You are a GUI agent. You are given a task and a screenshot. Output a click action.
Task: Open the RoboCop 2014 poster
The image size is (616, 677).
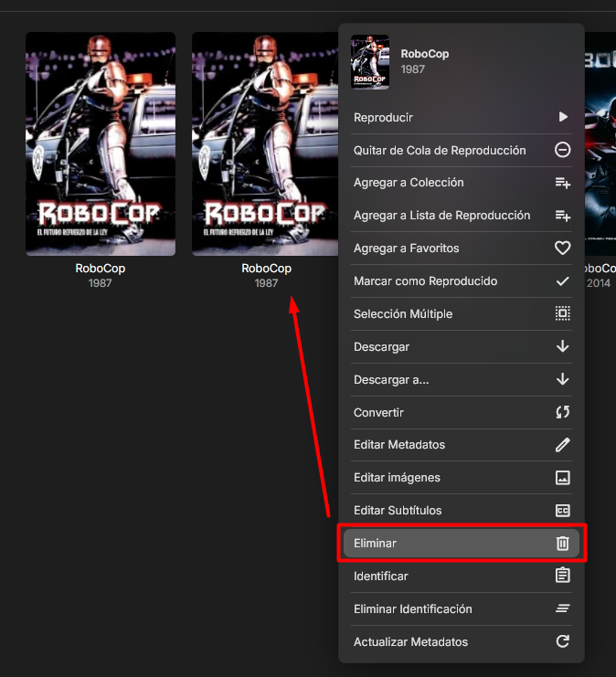[x=600, y=143]
